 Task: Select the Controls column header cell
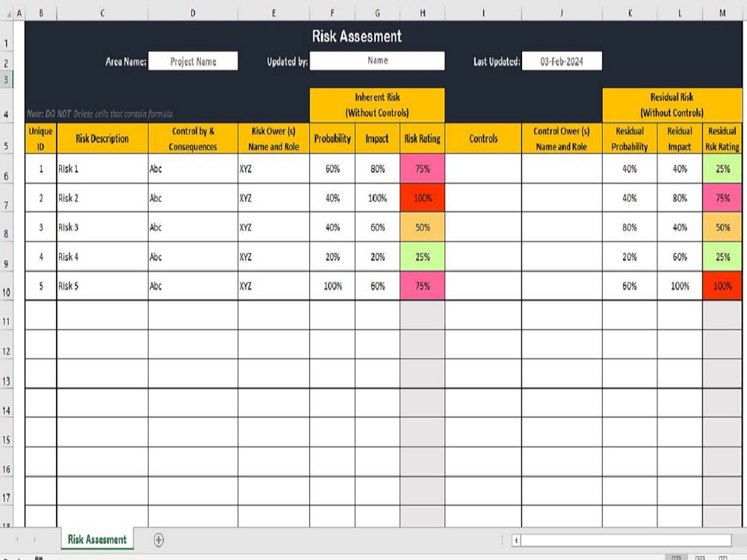483,138
